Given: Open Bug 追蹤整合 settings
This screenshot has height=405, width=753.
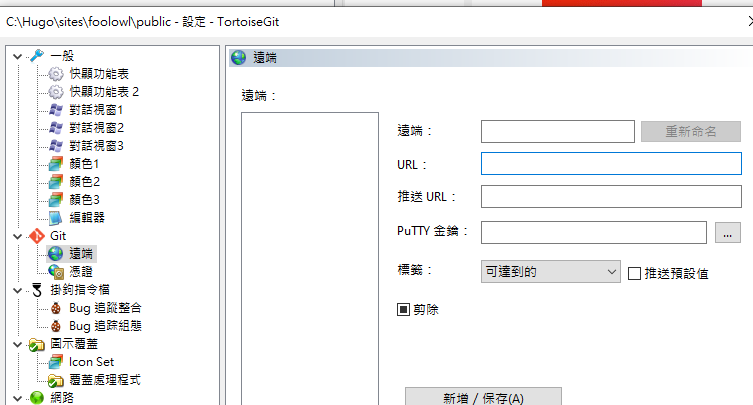Looking at the screenshot, I should click(x=105, y=308).
